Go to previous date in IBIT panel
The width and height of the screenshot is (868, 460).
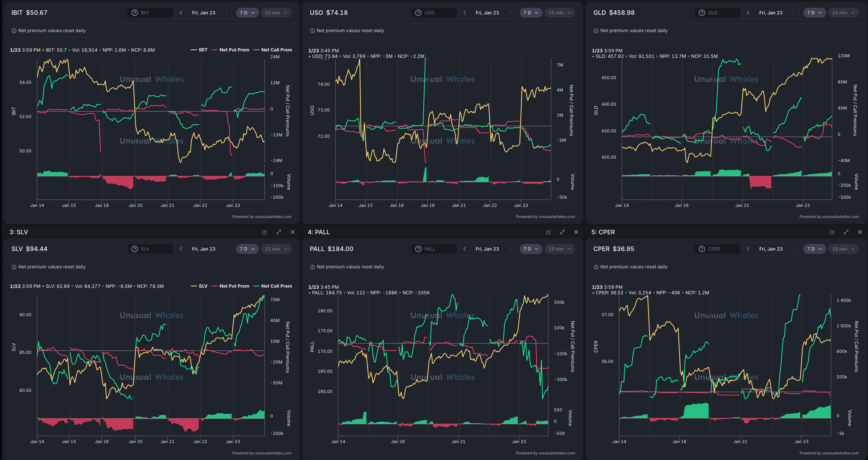tap(181, 13)
